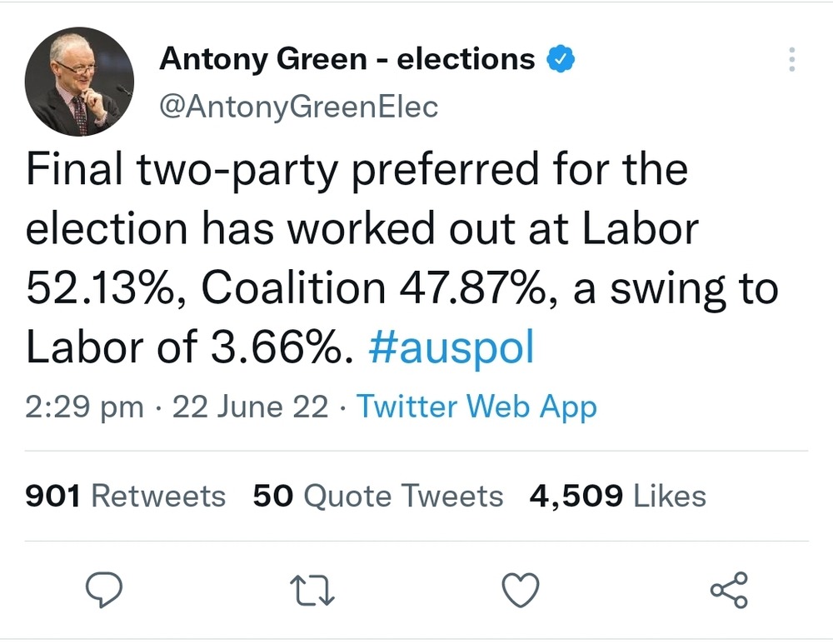Click the 22 June 22 date
This screenshot has width=833, height=644.
tap(250, 407)
